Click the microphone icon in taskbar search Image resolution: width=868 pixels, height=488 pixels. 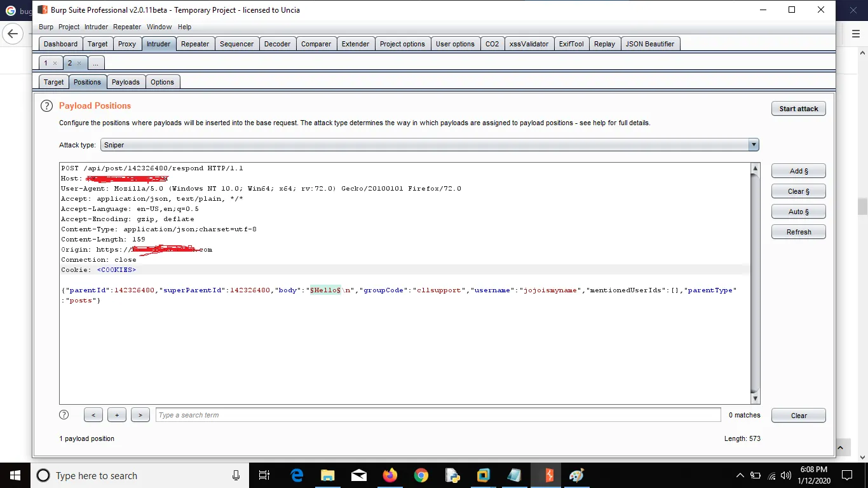click(236, 475)
